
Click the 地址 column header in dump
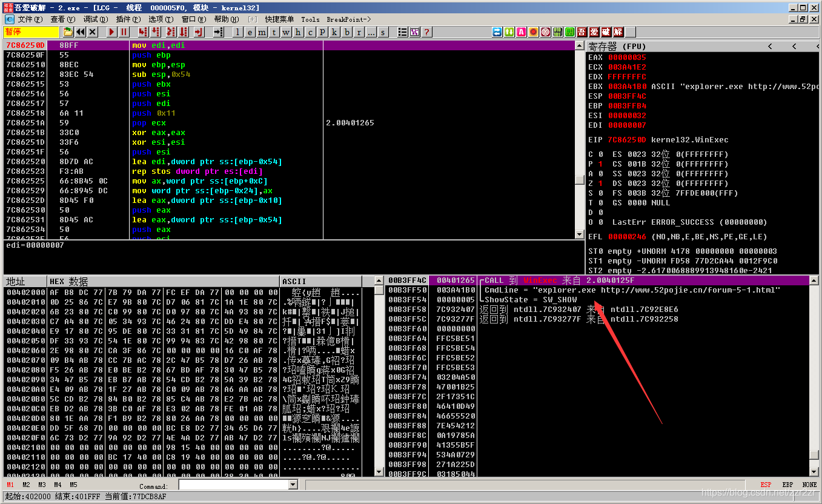point(25,282)
